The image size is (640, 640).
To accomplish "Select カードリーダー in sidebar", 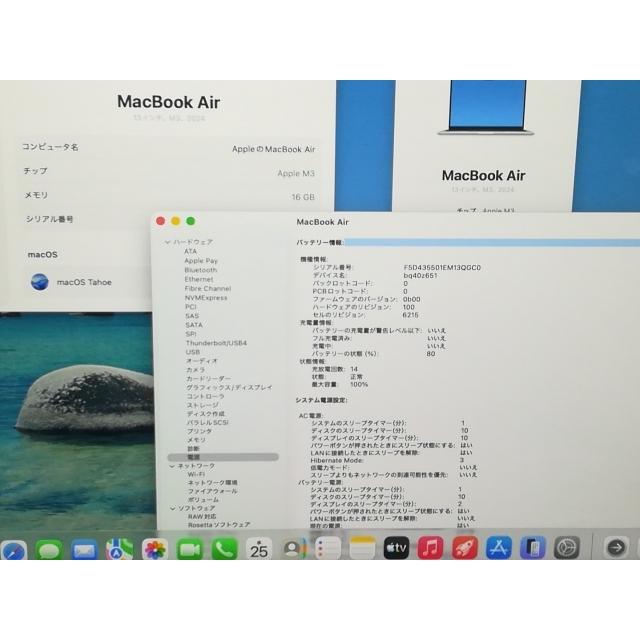I will pos(209,379).
